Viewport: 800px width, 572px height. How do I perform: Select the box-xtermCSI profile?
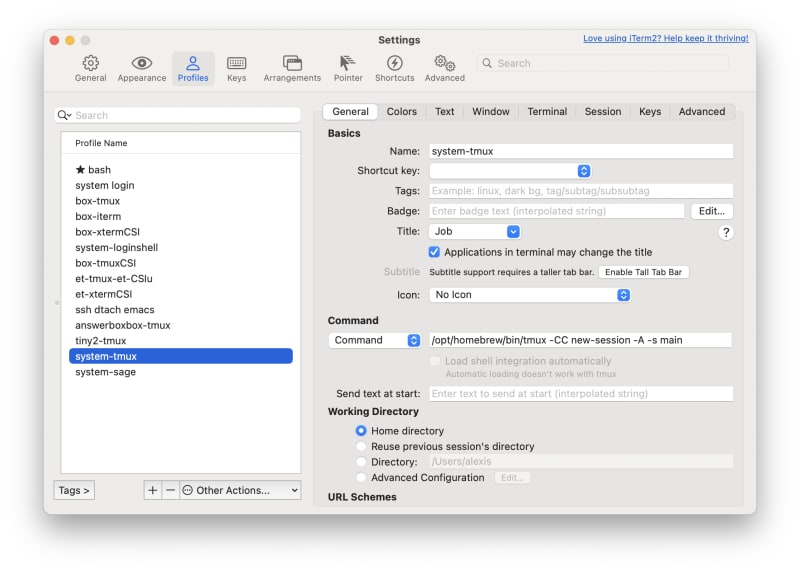181,232
